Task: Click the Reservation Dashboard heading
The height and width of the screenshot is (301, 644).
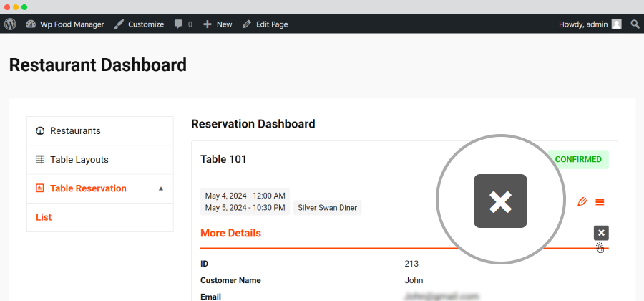Action: (x=253, y=124)
